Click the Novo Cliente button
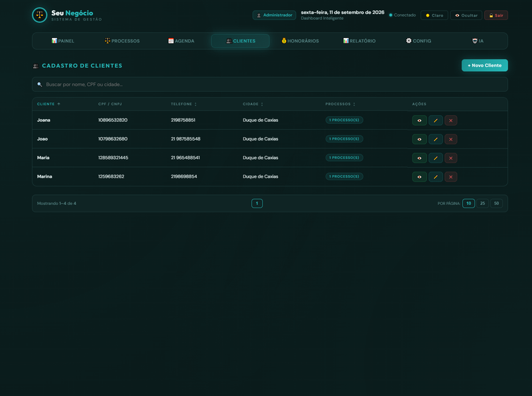The width and height of the screenshot is (532, 396). point(485,65)
